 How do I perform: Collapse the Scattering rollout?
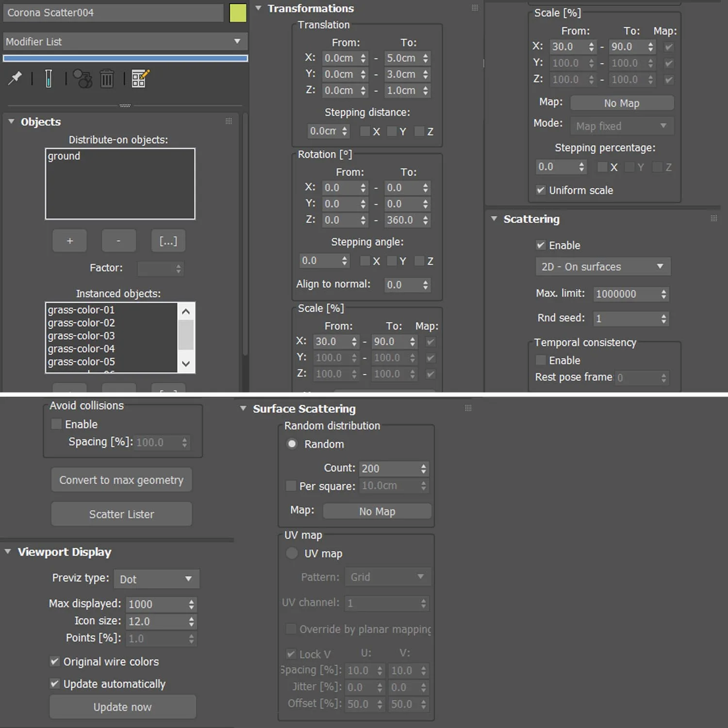(494, 219)
